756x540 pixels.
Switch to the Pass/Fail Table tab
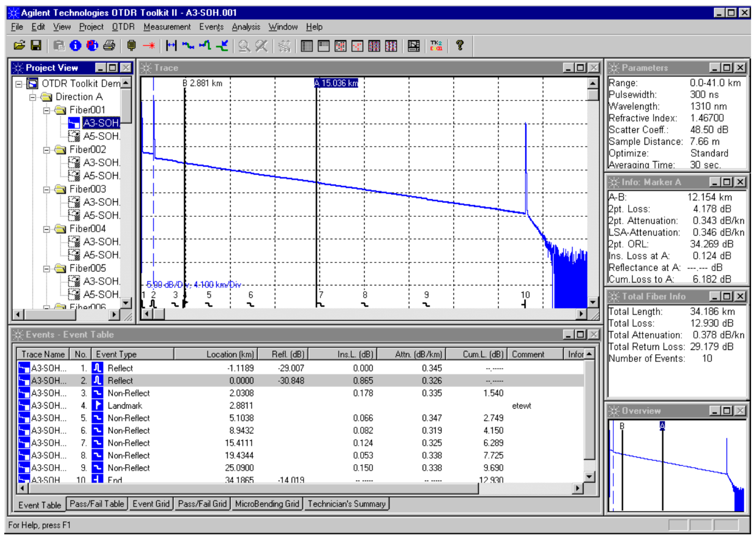(97, 504)
